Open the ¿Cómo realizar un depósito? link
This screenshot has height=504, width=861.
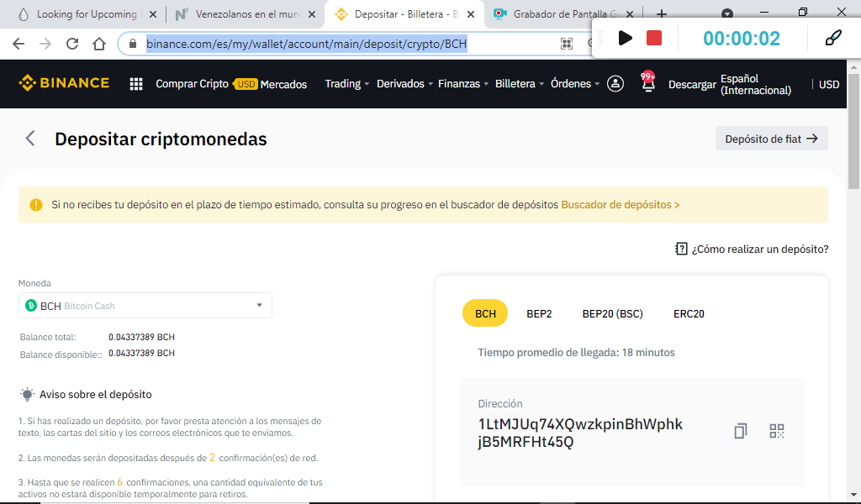click(760, 249)
